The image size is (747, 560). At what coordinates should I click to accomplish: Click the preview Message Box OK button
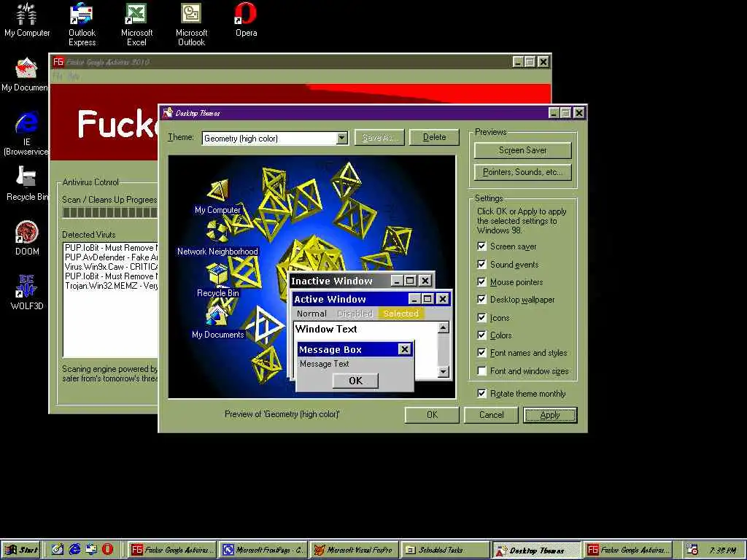click(x=355, y=381)
